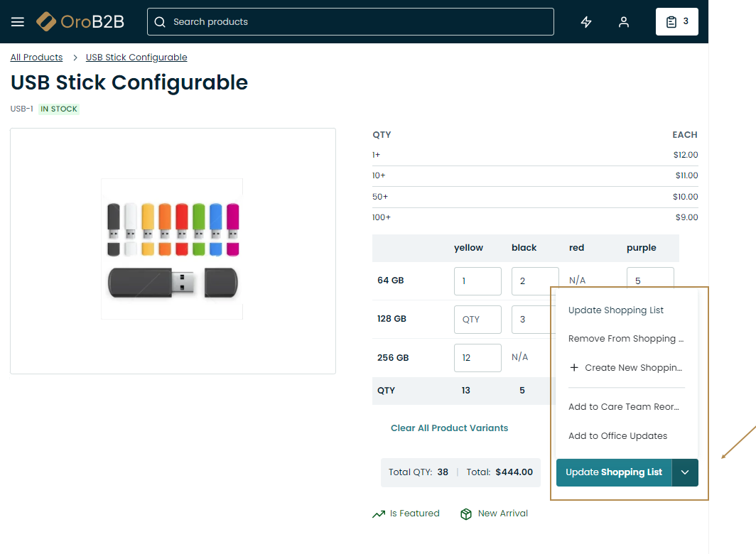The image size is (756, 554).
Task: Open the quick order lightning icon
Action: [x=586, y=22]
